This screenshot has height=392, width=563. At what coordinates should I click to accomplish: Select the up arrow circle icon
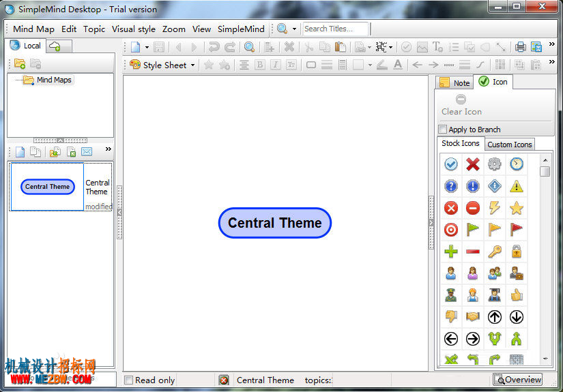[x=495, y=317]
